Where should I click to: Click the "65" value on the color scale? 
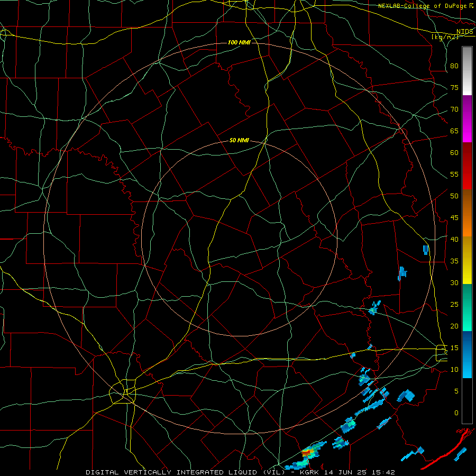[x=454, y=131]
